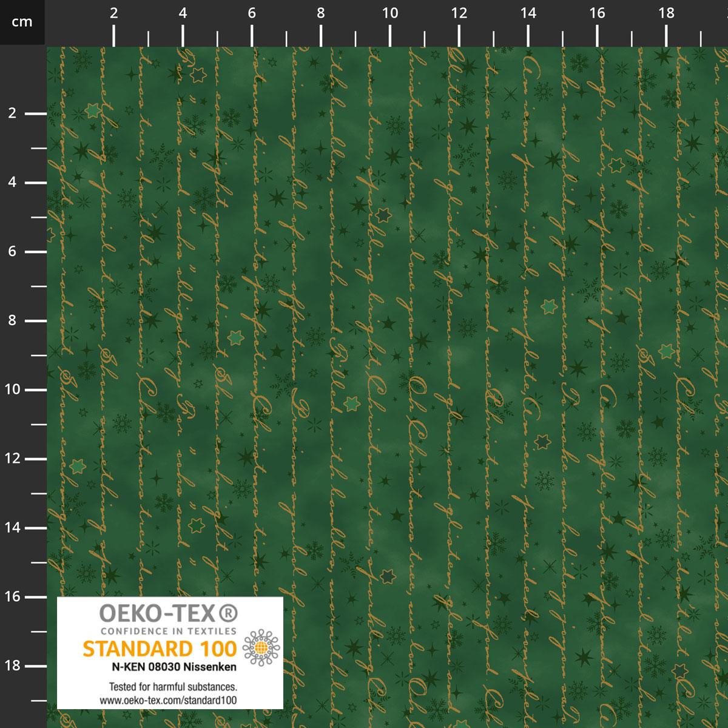Click the 14 mark on the top ruler
The image size is (728, 728).
click(528, 13)
